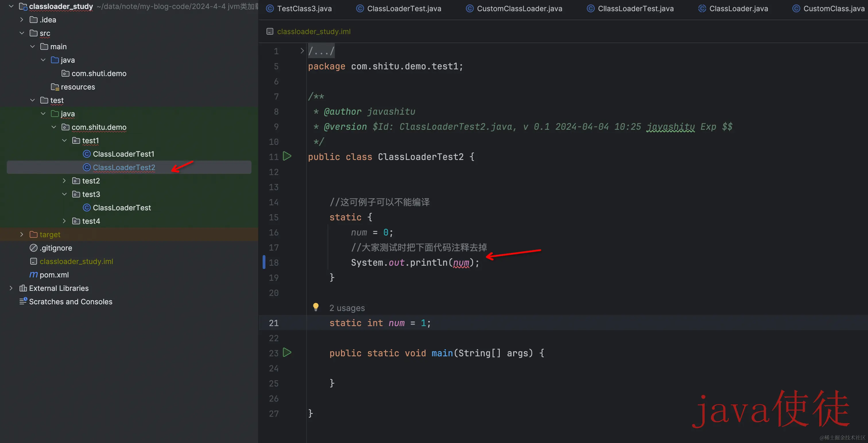Expand the target folder
Viewport: 868px width, 443px height.
22,234
